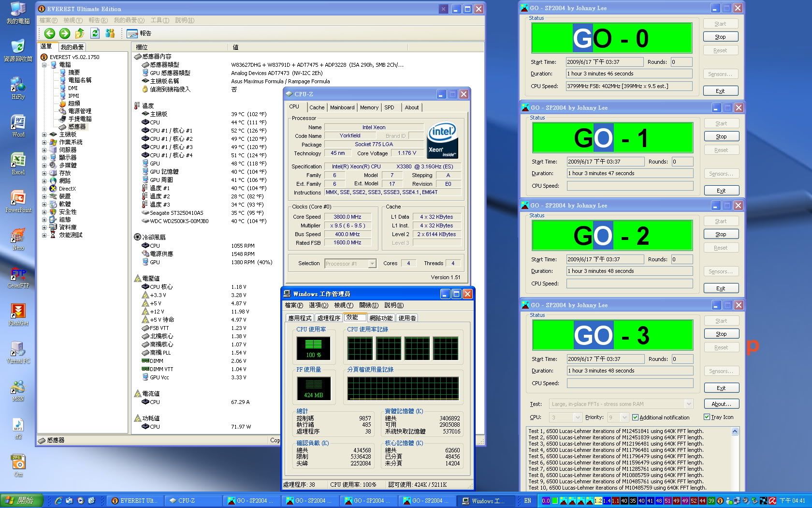The height and width of the screenshot is (508, 812).
Task: Click the green Forward arrow in EVEREST toolbar
Action: click(x=64, y=33)
